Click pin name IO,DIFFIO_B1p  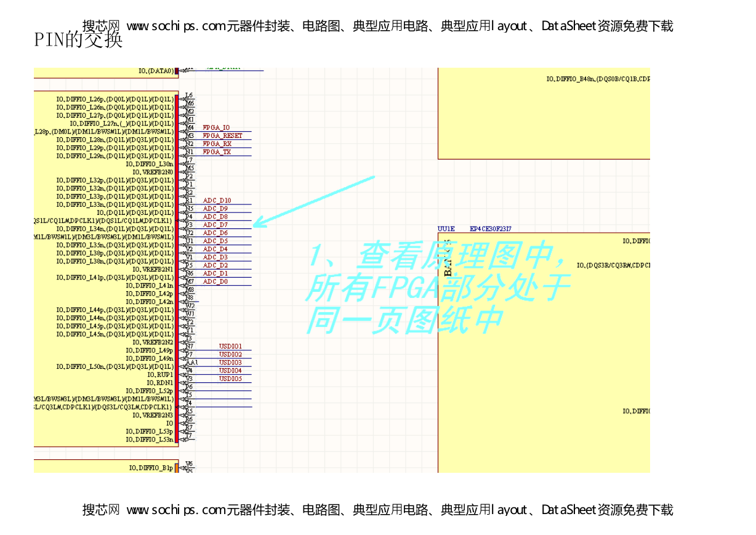tap(151, 468)
